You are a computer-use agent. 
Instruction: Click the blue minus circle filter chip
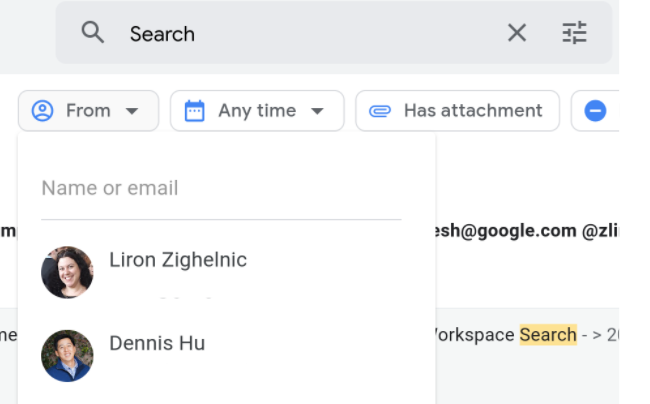coord(595,111)
